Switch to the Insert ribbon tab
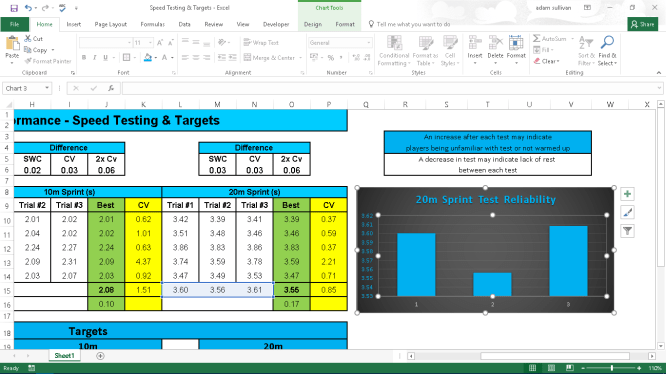Viewport: 666px width, 374px height. [x=73, y=24]
